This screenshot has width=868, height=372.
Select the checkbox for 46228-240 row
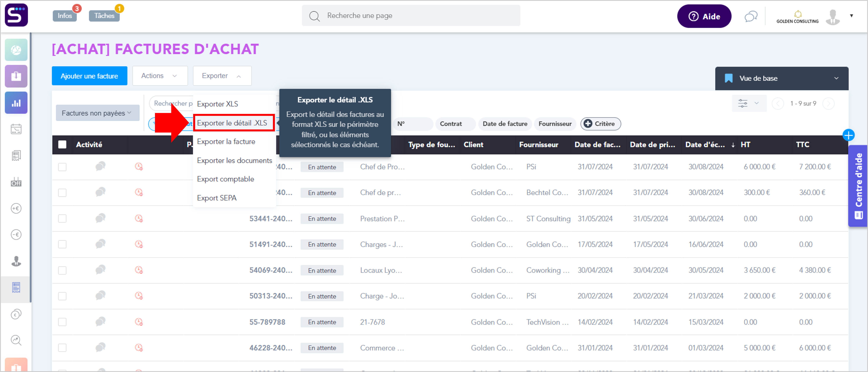click(x=62, y=348)
